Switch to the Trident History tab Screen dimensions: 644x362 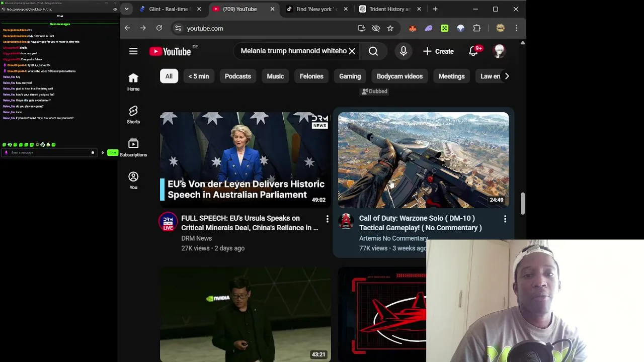390,9
